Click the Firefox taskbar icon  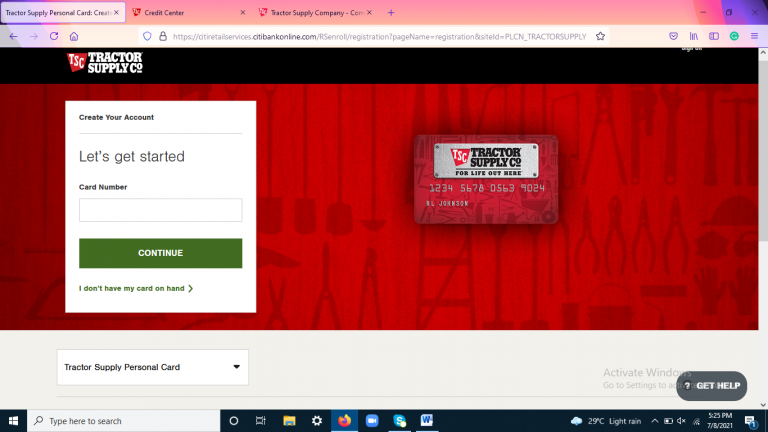[x=344, y=421]
